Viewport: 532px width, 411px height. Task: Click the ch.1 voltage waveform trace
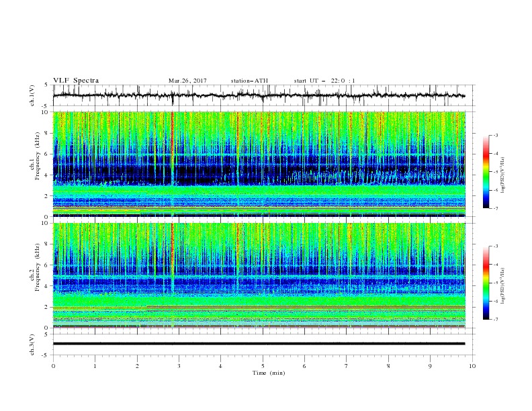click(259, 95)
